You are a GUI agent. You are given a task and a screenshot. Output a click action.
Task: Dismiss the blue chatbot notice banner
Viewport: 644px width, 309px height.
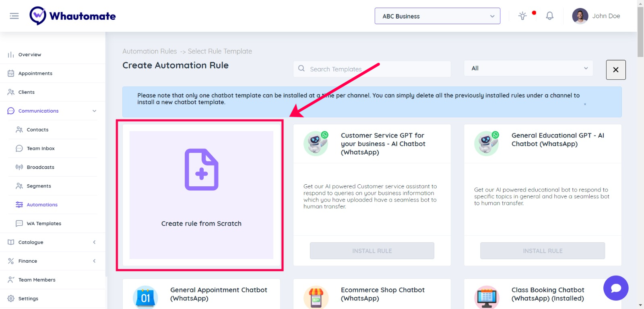[x=585, y=104]
